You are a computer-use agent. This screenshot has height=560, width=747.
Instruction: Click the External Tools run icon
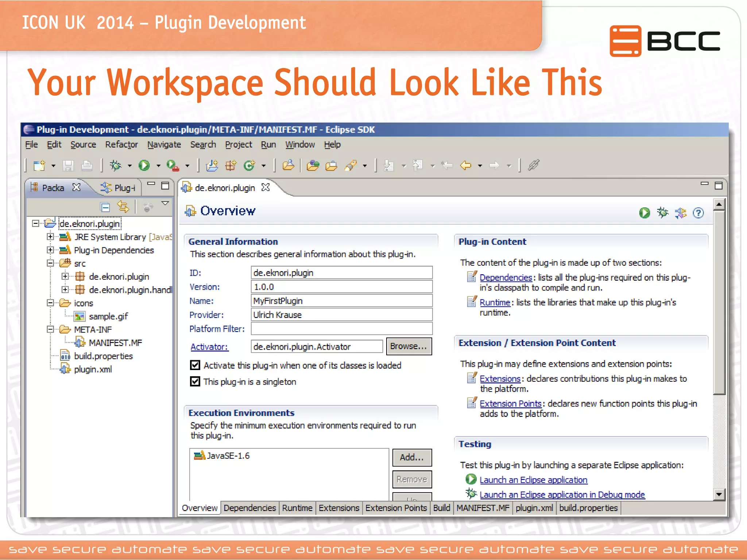click(x=173, y=166)
